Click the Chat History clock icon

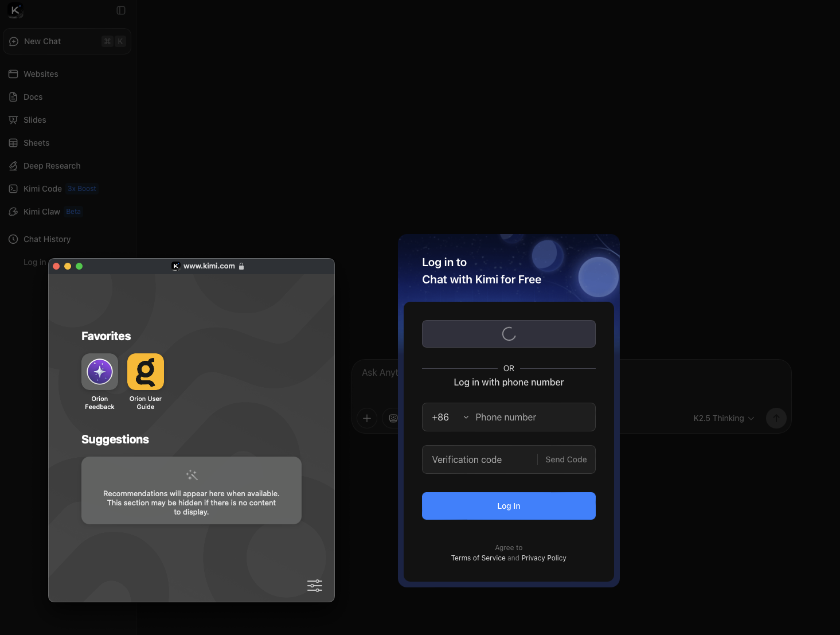tap(13, 239)
